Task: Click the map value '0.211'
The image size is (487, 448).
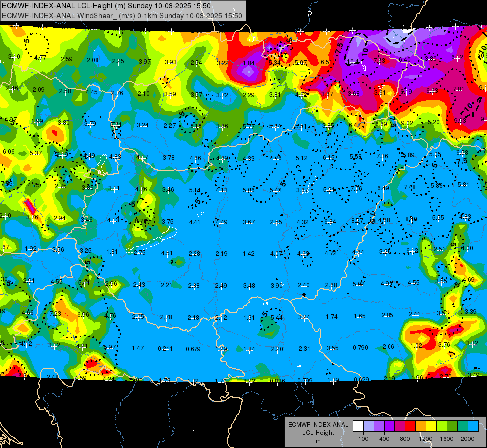Action: coord(165,349)
